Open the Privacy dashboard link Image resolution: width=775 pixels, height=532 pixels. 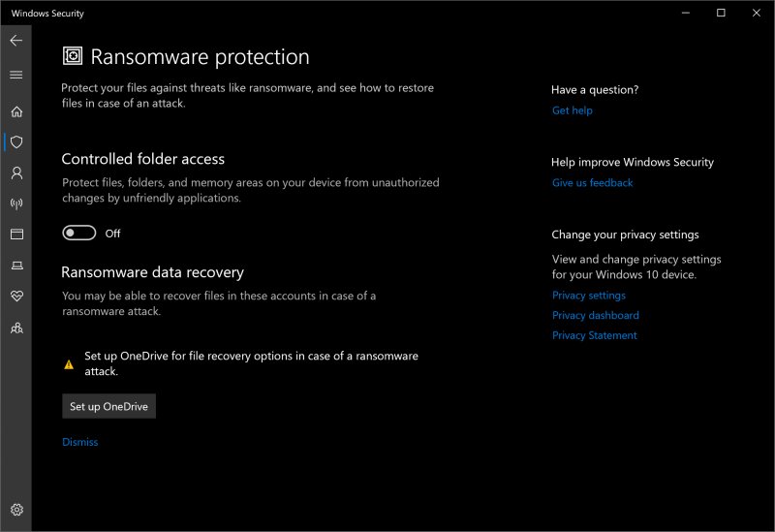coord(596,315)
